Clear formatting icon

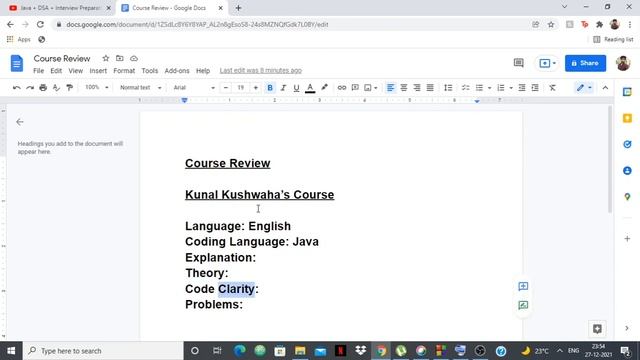(552, 88)
